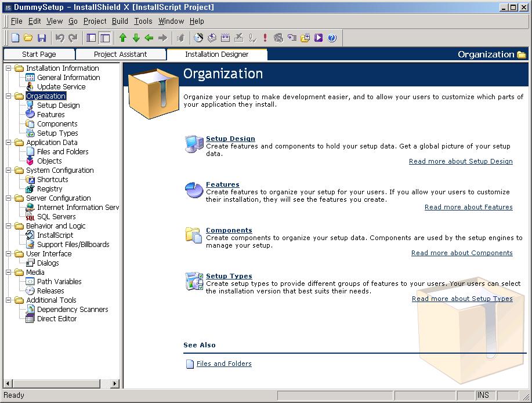The image size is (532, 403).
Task: Click tree pane scrollbar right arrow
Action: point(115,383)
